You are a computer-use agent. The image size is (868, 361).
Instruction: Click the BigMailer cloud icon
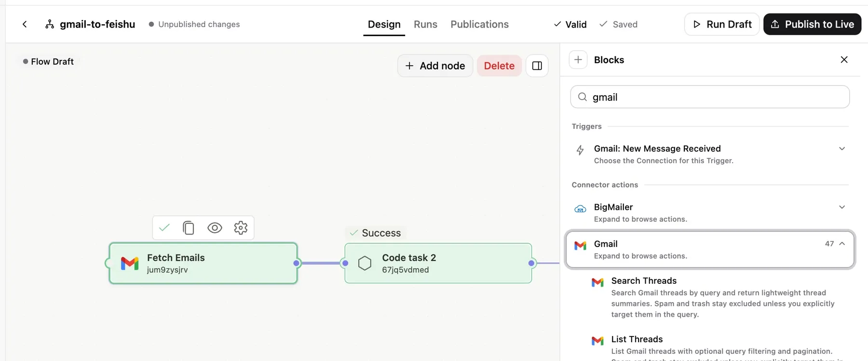click(x=580, y=209)
